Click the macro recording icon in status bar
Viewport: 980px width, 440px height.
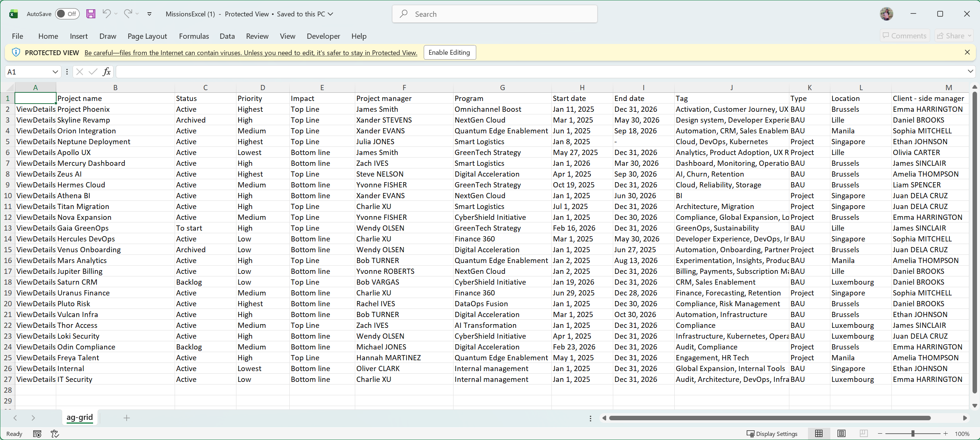coord(37,434)
